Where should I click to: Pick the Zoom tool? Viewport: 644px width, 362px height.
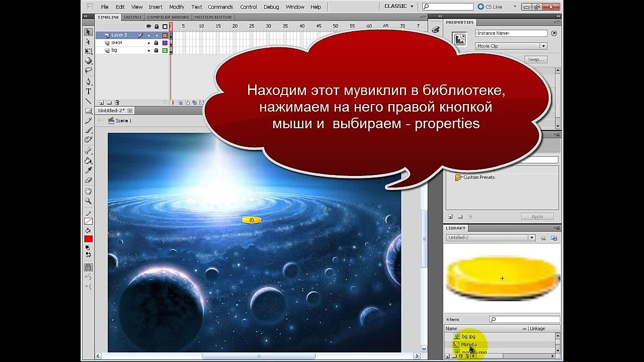pos(88,200)
